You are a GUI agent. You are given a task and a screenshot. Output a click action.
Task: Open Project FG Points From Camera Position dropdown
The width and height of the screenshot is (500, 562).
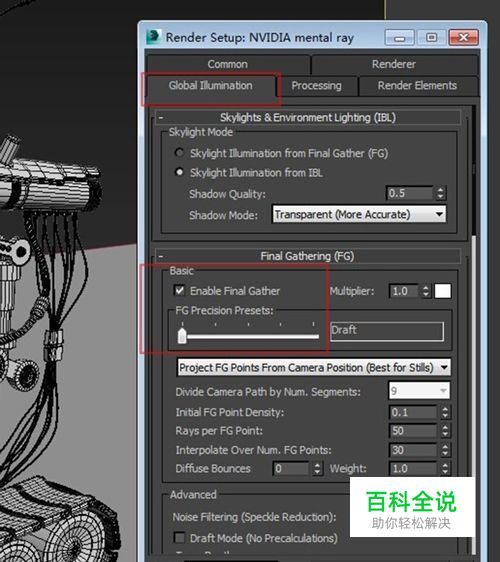pos(314,367)
